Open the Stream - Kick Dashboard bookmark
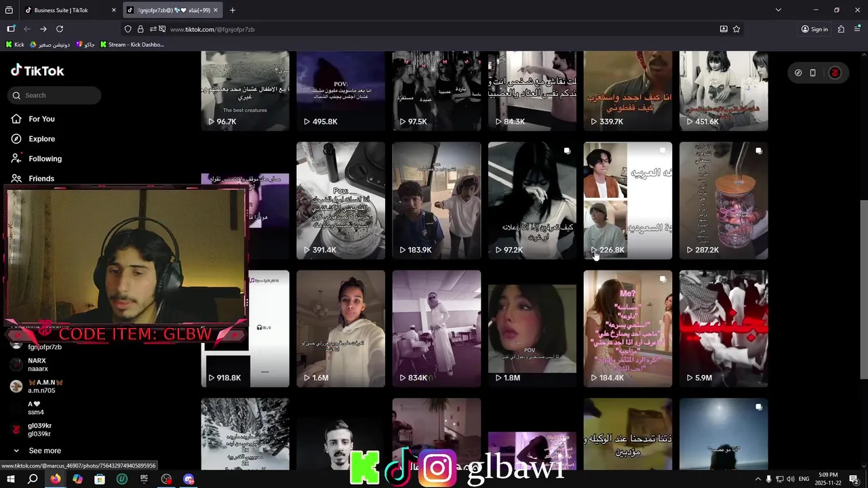This screenshot has width=868, height=488. [132, 45]
